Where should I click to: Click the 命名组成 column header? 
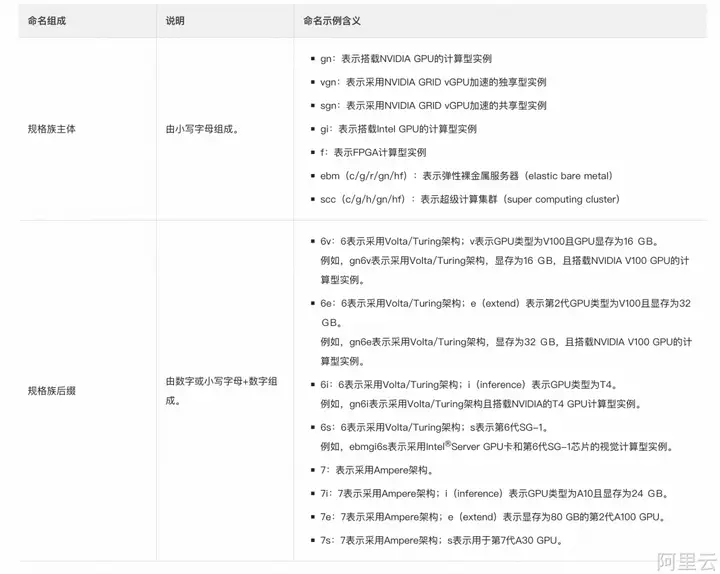pyautogui.click(x=47, y=21)
